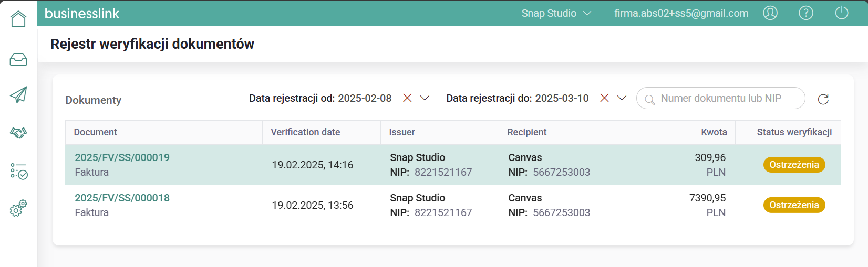This screenshot has height=267, width=868.
Task: Open the Snap Studio company dropdown
Action: coord(556,13)
